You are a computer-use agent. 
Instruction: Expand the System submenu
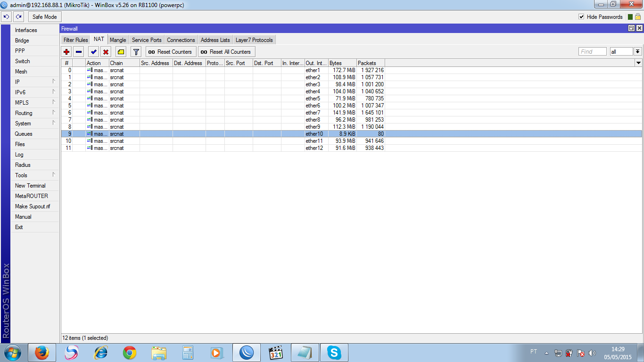[35, 123]
